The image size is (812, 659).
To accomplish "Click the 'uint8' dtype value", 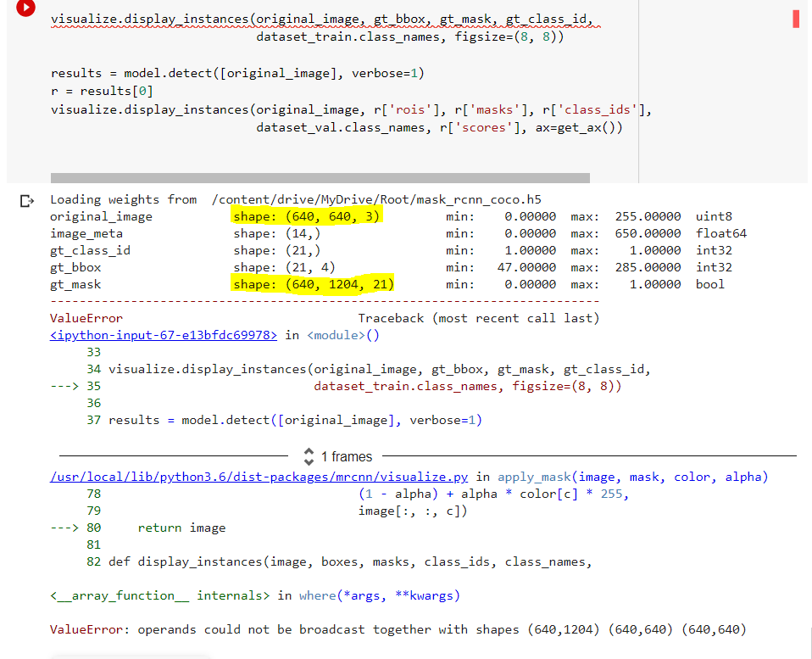I will coord(714,216).
